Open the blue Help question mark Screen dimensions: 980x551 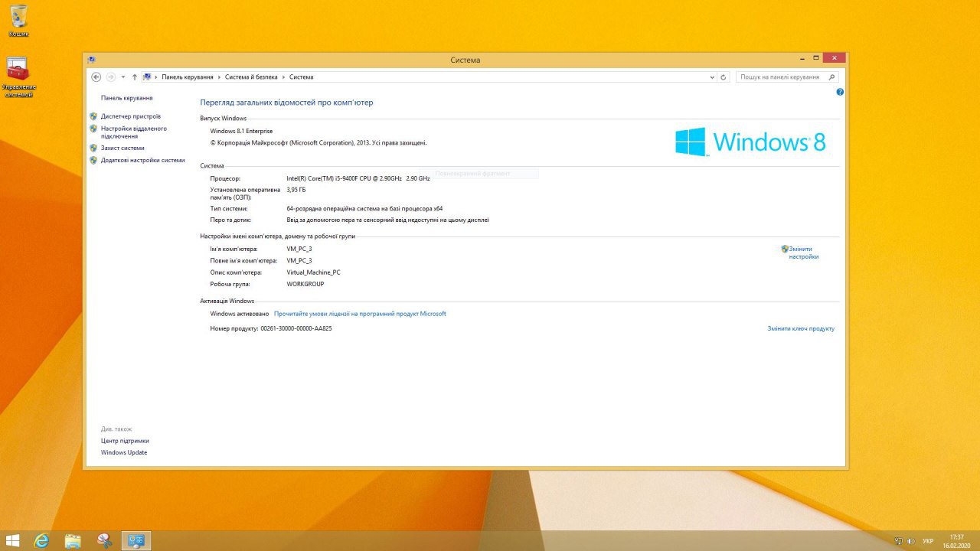[x=840, y=92]
